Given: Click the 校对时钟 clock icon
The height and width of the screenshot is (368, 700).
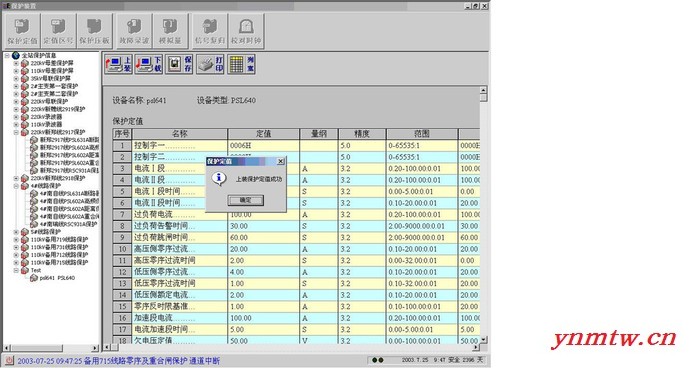Looking at the screenshot, I should (x=246, y=30).
